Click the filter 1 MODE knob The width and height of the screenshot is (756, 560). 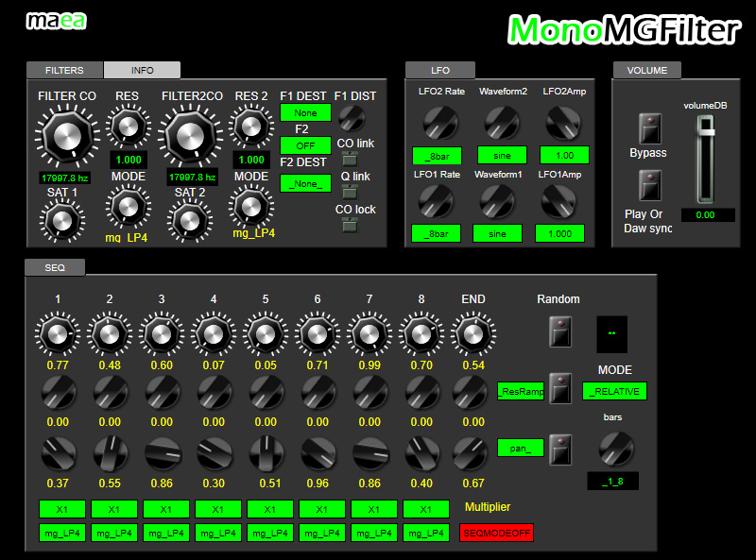tap(129, 207)
